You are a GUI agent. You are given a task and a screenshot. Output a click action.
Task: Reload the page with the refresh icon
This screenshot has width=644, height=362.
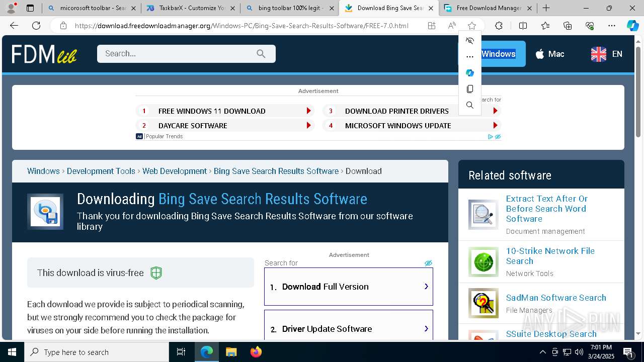click(36, 26)
